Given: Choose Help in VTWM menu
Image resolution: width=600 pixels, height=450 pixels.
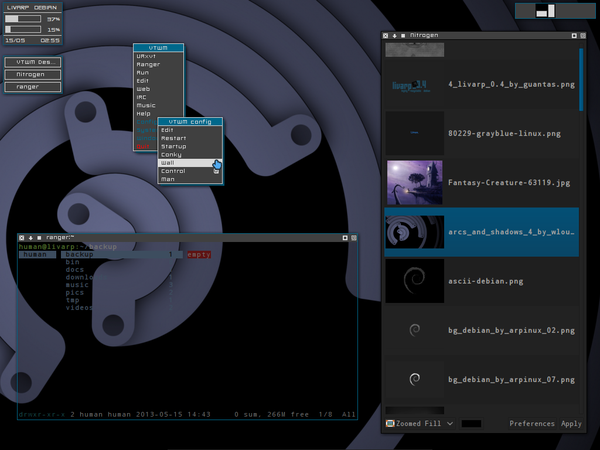Looking at the screenshot, I should tap(158, 114).
